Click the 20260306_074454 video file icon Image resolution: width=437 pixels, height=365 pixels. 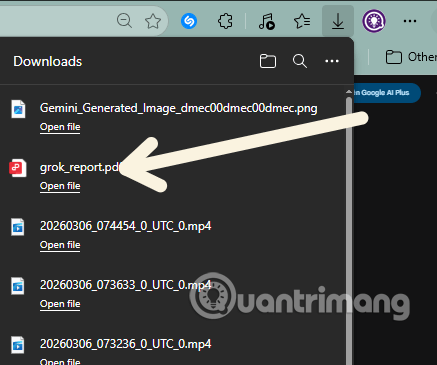tap(18, 227)
